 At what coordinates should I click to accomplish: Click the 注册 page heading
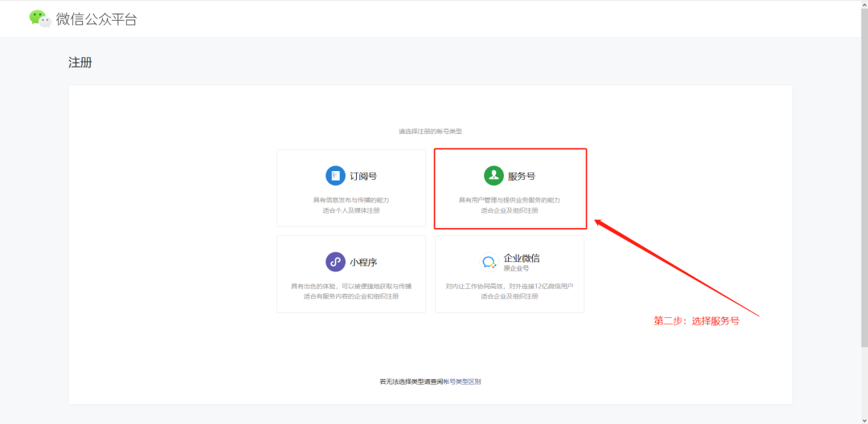[x=80, y=63]
